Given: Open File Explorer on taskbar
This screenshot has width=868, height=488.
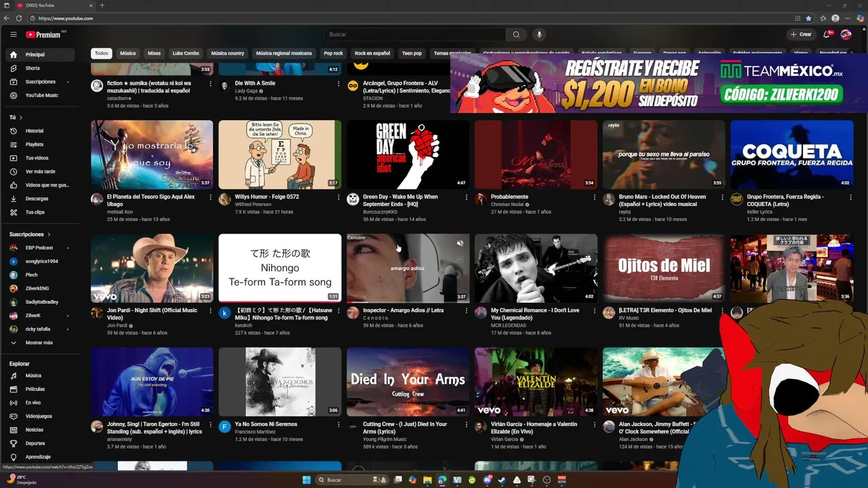Looking at the screenshot, I should (427, 480).
